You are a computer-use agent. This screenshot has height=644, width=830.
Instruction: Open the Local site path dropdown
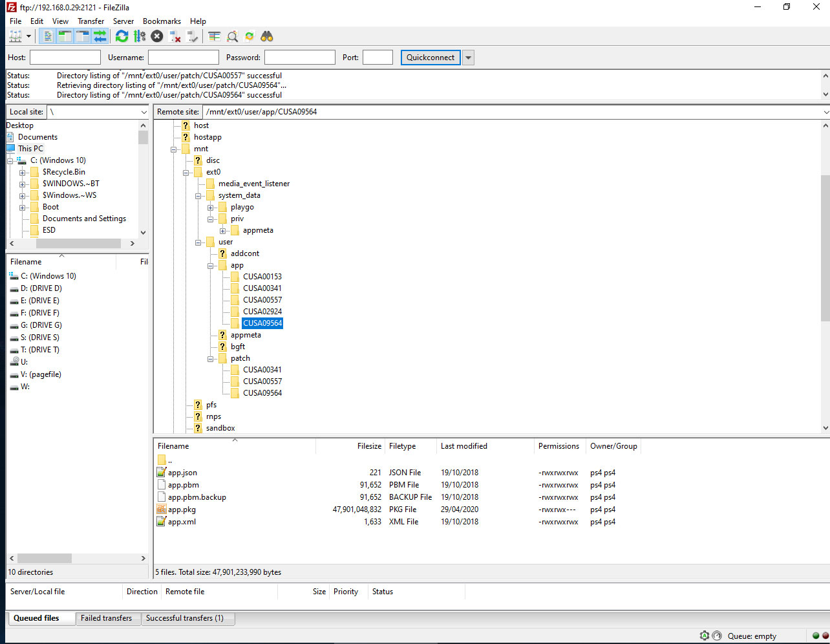144,112
